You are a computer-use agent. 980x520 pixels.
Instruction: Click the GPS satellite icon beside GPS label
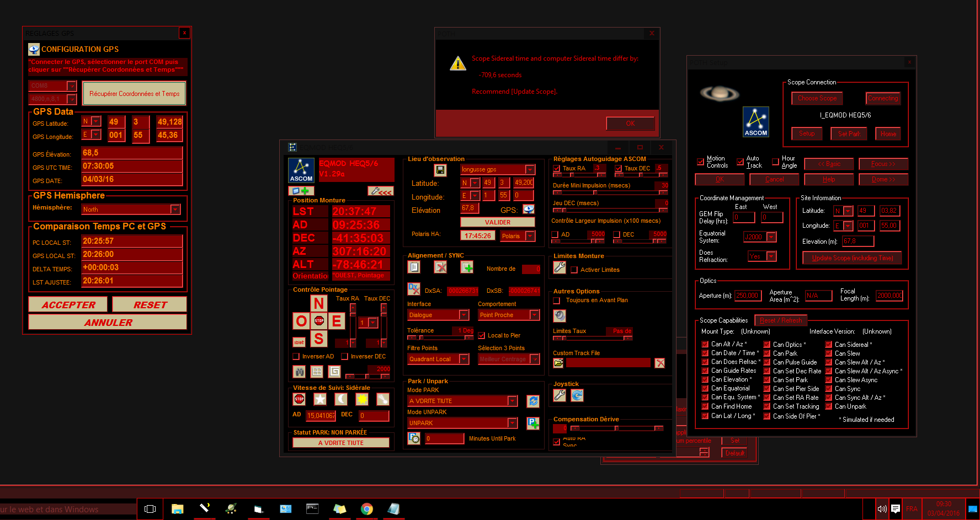[529, 209]
